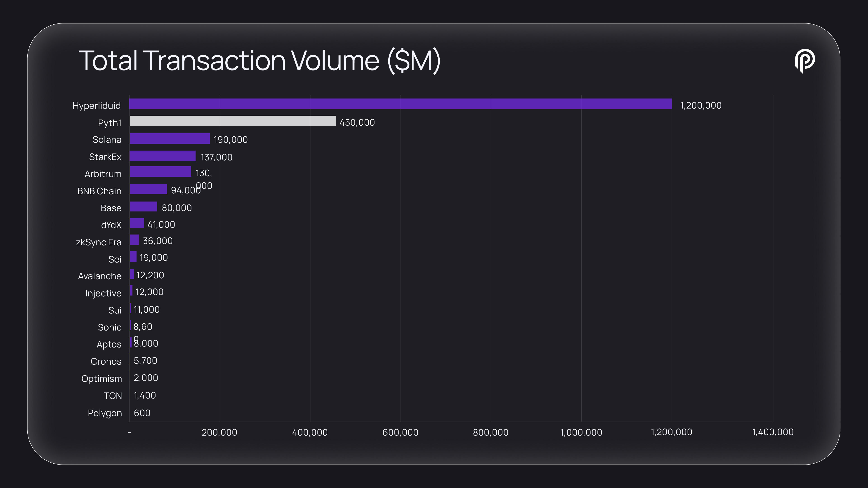Select the BNB Chain bar
The width and height of the screenshot is (868, 488).
(148, 189)
